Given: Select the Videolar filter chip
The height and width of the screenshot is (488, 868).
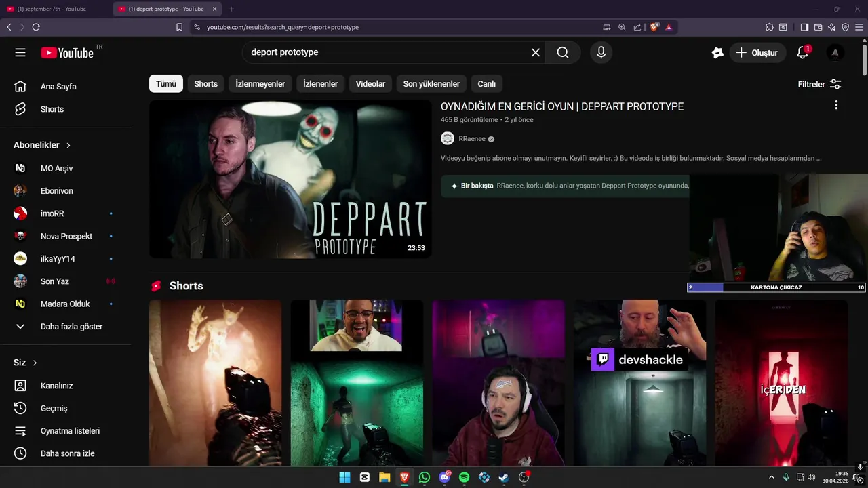Looking at the screenshot, I should click(x=370, y=84).
